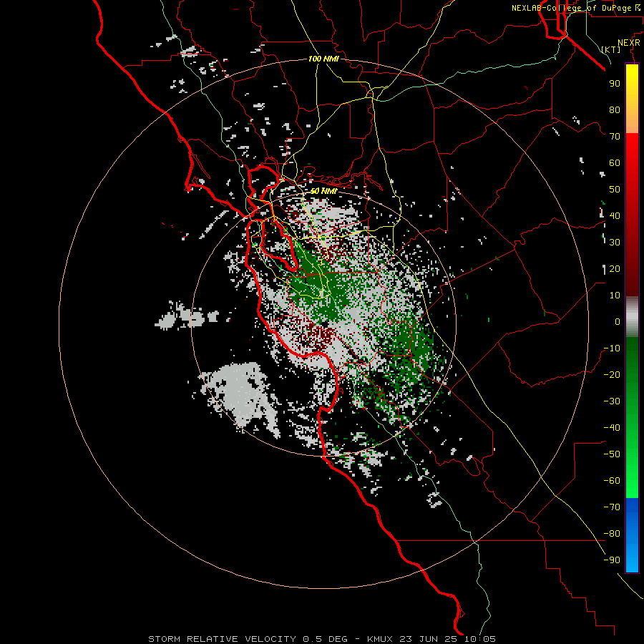Select the -70 value on velocity scale
The height and width of the screenshot is (644, 644).
coord(612,507)
